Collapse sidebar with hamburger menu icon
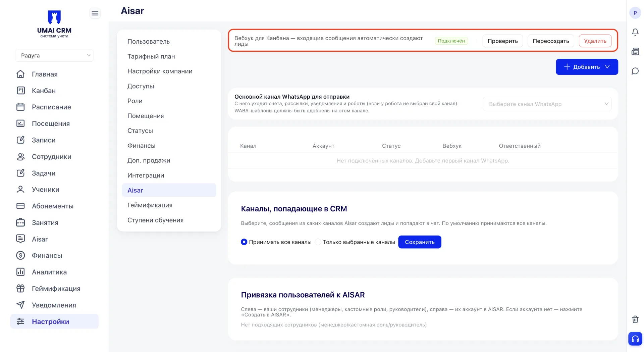 pyautogui.click(x=95, y=13)
